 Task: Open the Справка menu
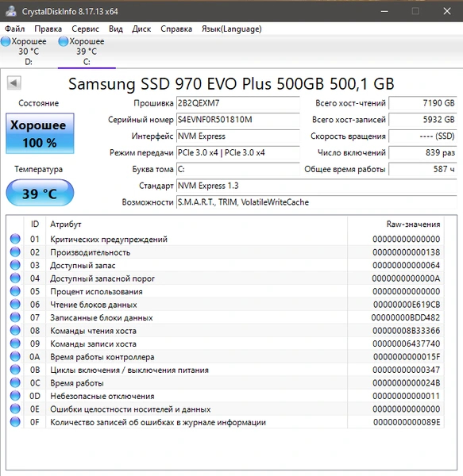pos(176,29)
